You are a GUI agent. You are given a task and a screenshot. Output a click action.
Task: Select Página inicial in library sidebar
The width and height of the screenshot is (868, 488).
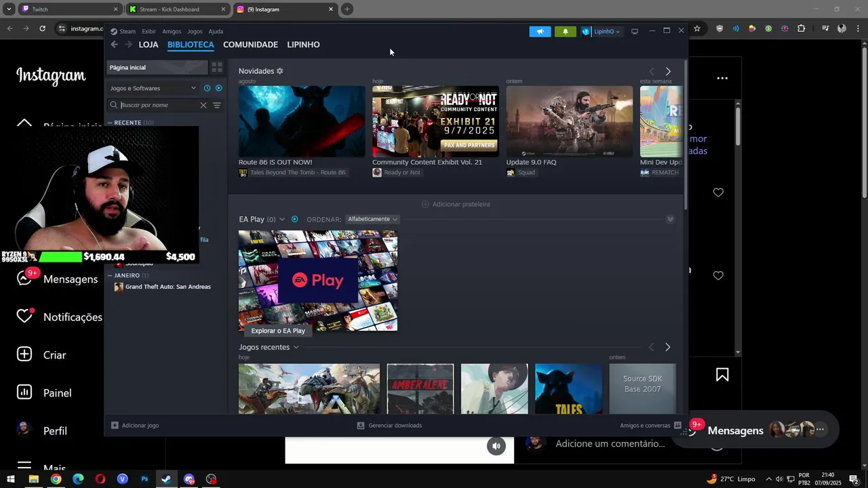157,67
